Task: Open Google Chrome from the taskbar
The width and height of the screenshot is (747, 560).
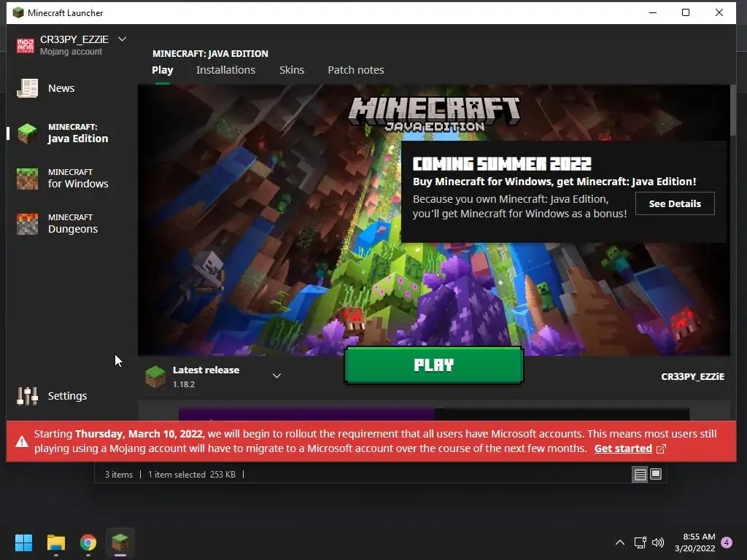Action: pos(88,542)
